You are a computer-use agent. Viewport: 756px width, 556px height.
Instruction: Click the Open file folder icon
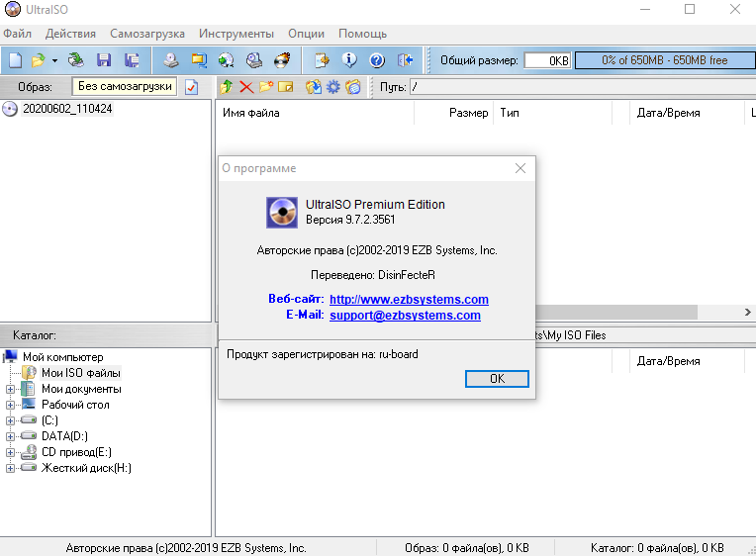pyautogui.click(x=38, y=60)
